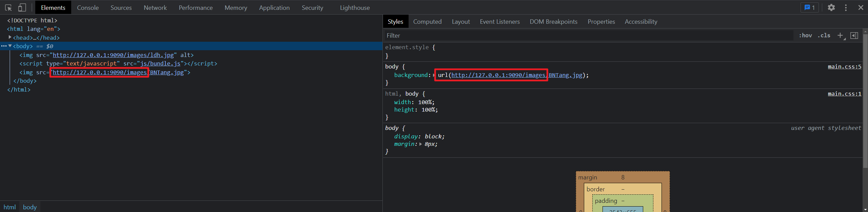Click the display block value
Viewport: 868px width, 212px height.
[434, 136]
